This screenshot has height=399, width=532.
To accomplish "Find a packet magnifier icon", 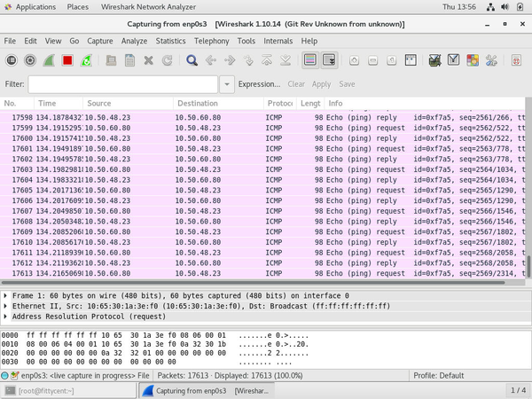I will pyautogui.click(x=192, y=60).
